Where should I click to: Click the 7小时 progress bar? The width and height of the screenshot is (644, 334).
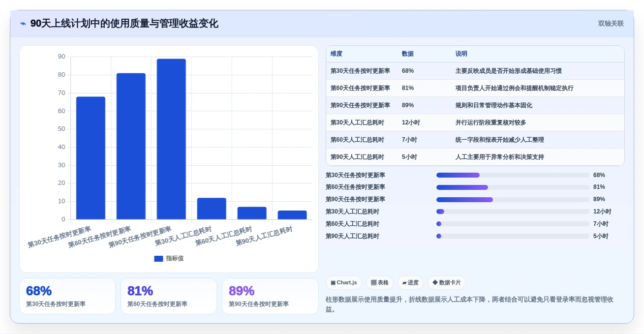pos(513,224)
